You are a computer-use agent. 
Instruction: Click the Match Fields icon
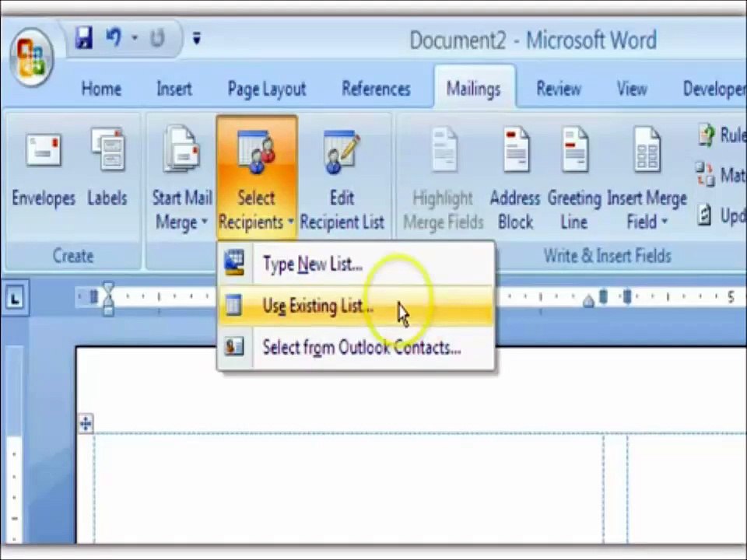coord(705,175)
